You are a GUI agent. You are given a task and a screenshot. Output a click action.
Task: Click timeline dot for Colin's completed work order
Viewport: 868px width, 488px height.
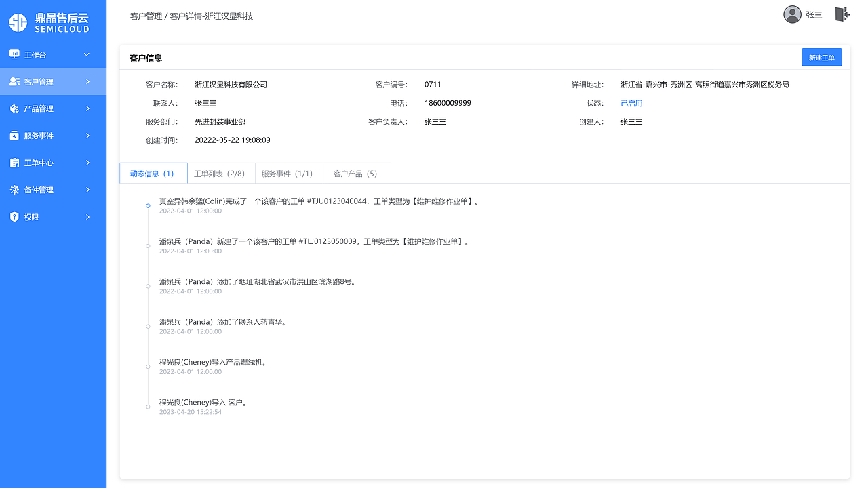click(x=148, y=206)
